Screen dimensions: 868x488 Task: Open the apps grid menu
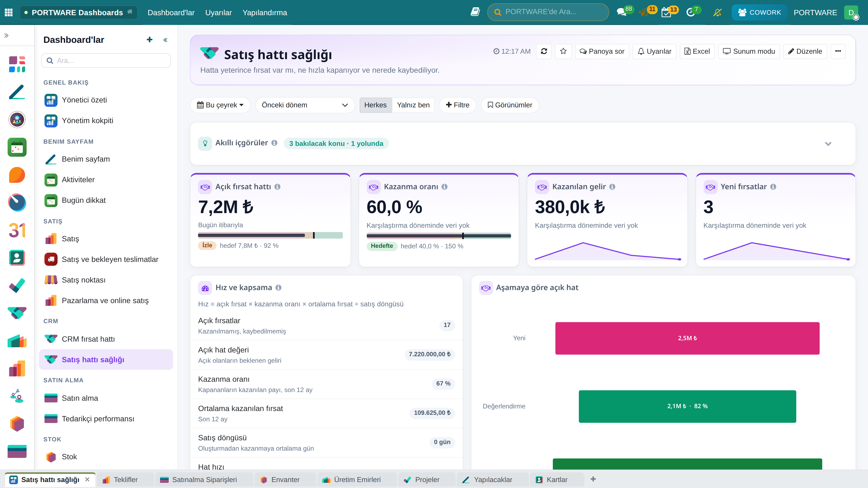coord(9,12)
